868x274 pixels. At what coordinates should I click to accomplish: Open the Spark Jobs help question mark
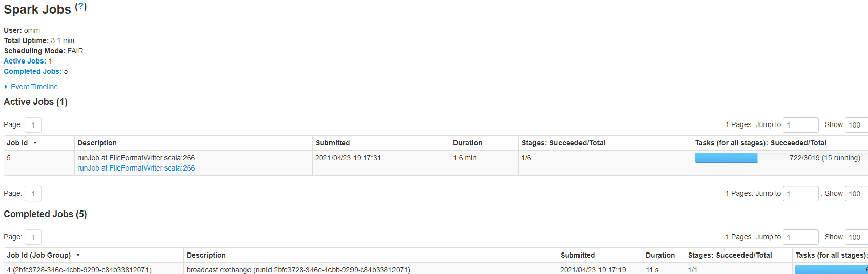81,7
